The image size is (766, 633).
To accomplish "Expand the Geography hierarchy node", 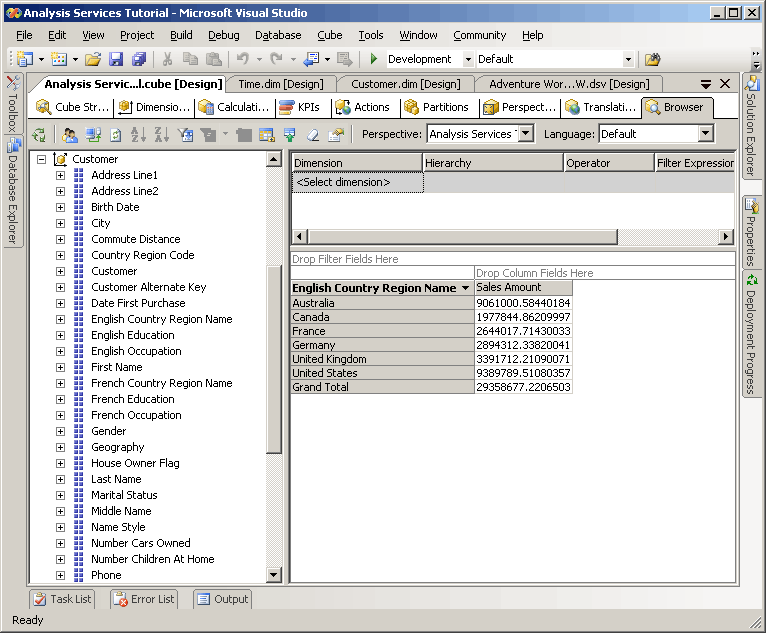I will 60,447.
